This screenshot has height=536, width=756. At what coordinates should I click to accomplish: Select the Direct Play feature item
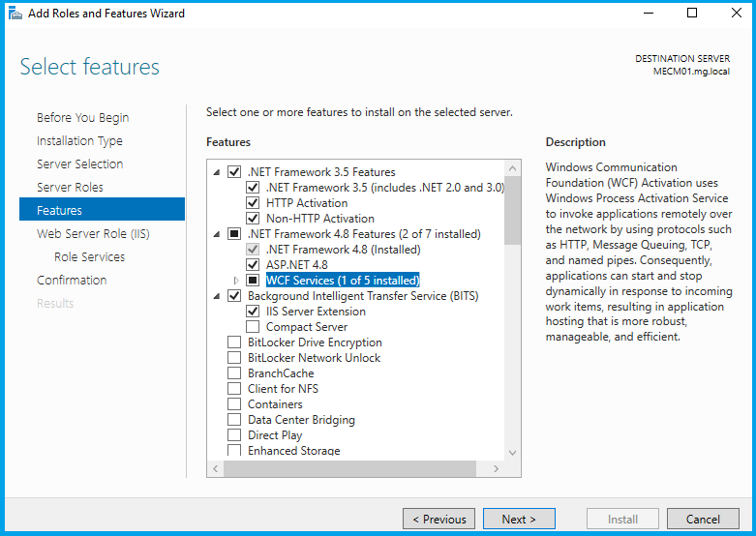[276, 435]
